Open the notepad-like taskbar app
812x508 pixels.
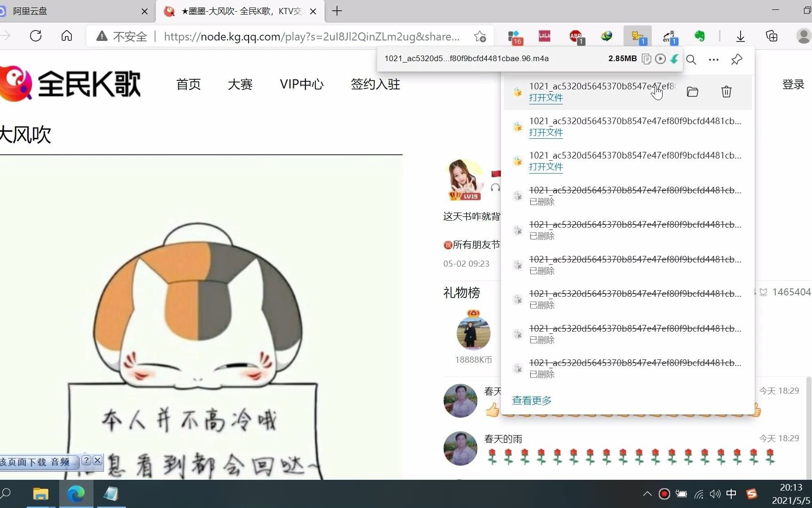coord(110,494)
